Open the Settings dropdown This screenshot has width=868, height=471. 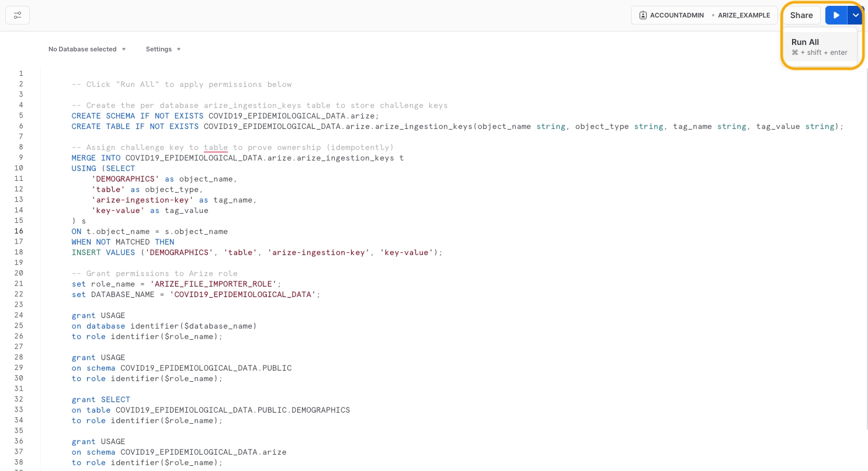pos(163,49)
